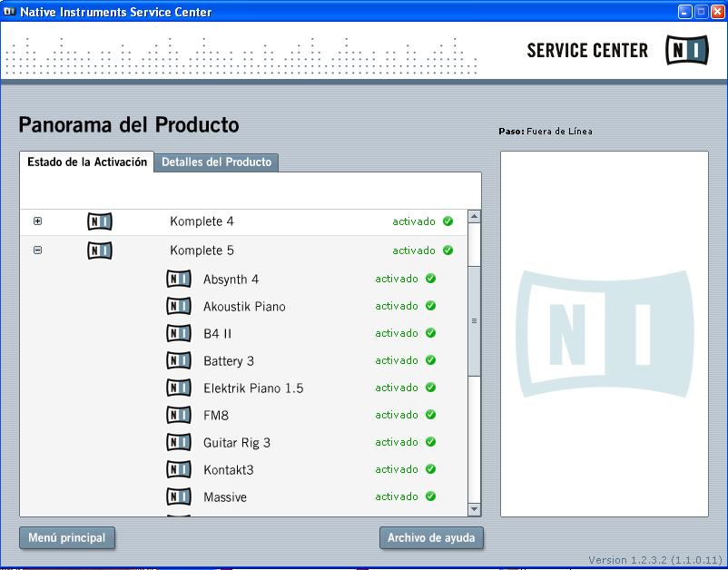The image size is (728, 570).
Task: Click the NI logo in the Service Center header
Action: click(686, 50)
